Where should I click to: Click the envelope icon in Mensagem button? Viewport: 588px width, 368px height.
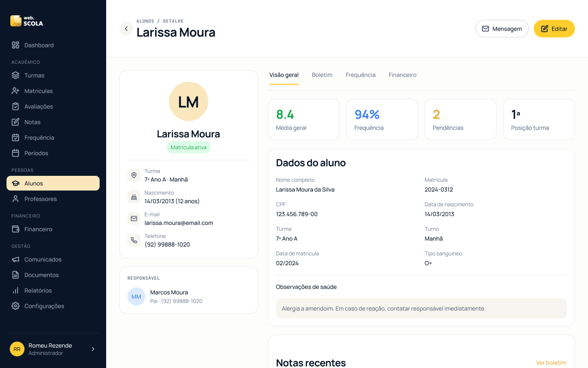486,29
